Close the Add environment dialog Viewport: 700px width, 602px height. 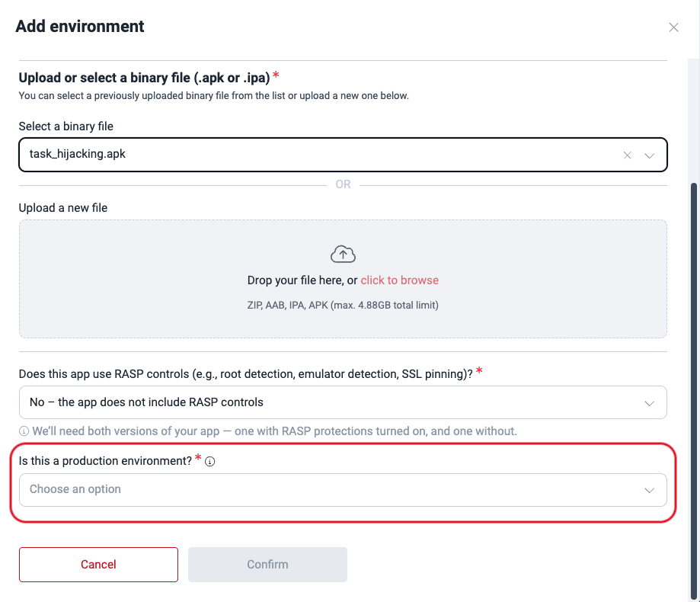coord(673,27)
